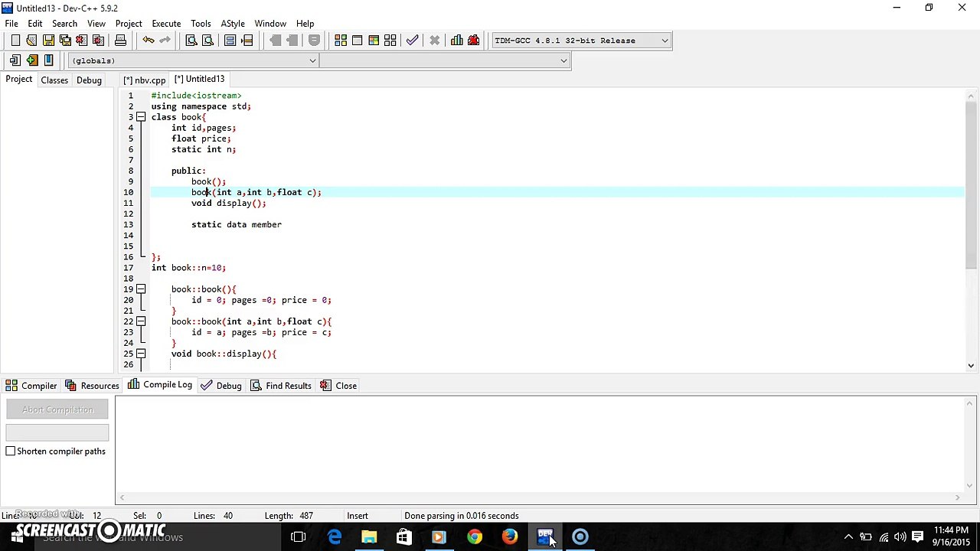980x551 pixels.
Task: Open the Search menu
Action: click(x=64, y=24)
